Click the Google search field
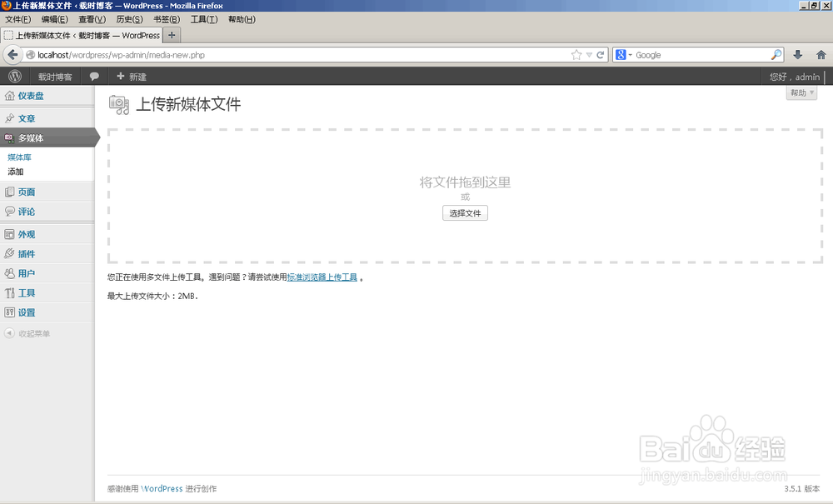833x504 pixels. 701,55
